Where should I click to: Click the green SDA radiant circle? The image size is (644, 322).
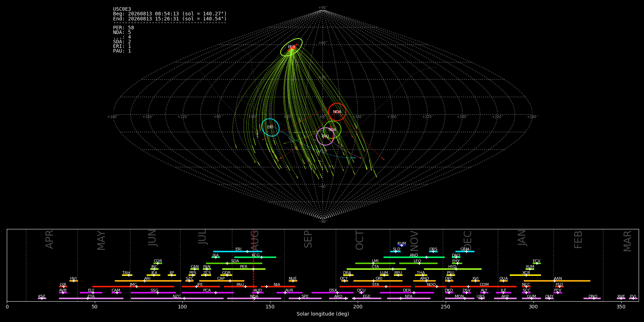point(332,130)
